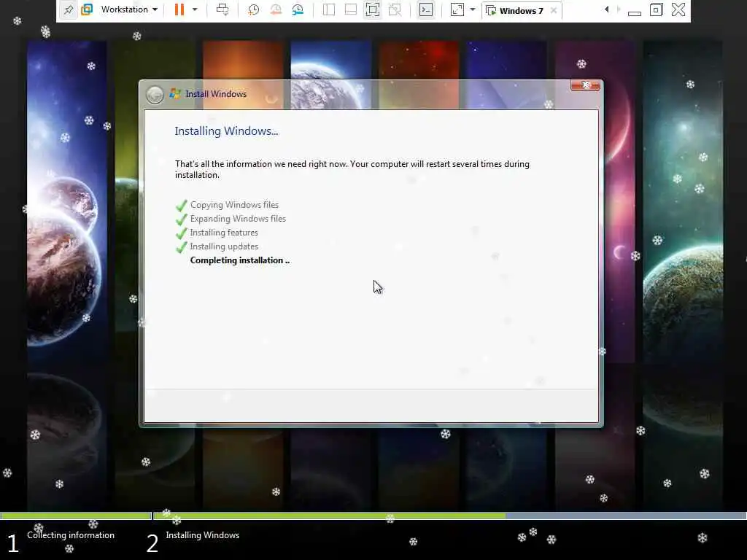
Task: Select the Windows 7 VM tab
Action: pos(521,10)
